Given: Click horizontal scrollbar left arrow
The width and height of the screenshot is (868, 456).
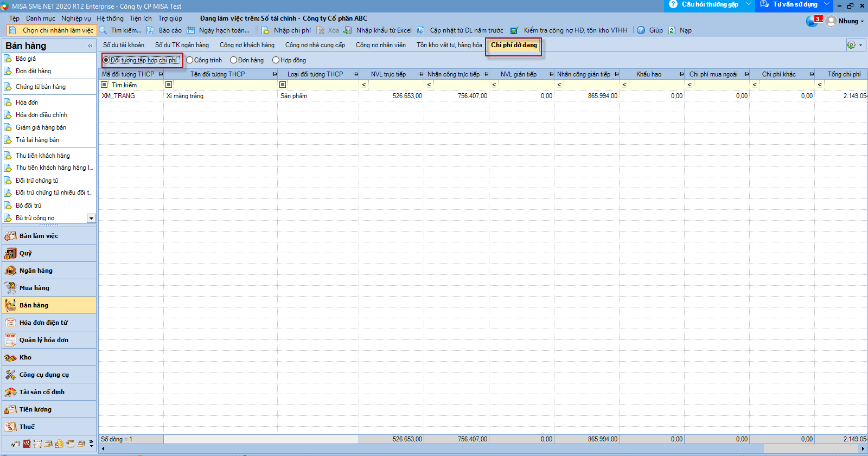Looking at the screenshot, I should [103, 449].
